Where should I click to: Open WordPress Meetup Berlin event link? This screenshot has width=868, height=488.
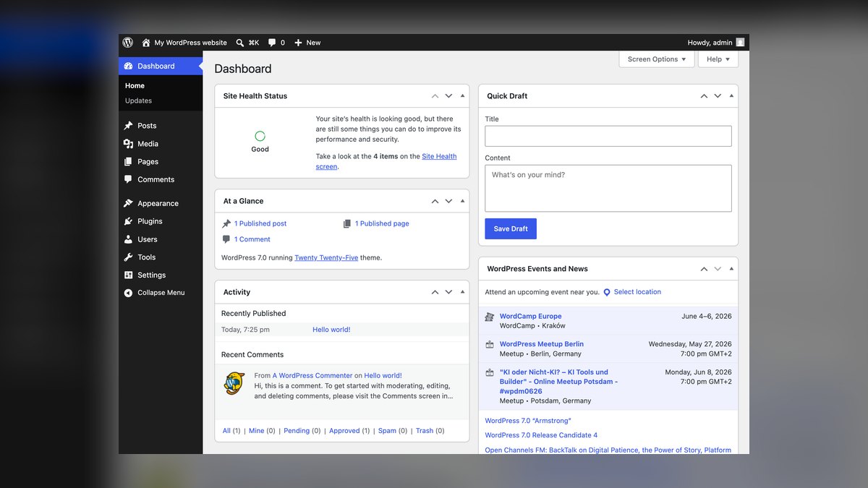tap(542, 344)
